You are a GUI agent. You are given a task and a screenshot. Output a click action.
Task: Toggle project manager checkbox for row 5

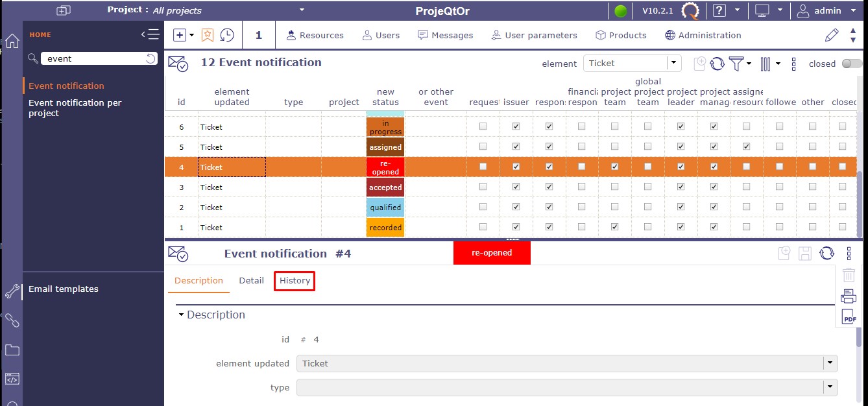(x=714, y=147)
